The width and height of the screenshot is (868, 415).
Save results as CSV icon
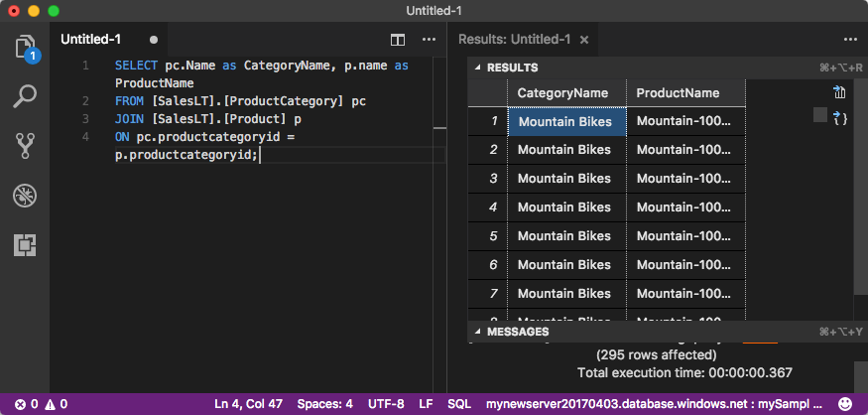pos(839,93)
